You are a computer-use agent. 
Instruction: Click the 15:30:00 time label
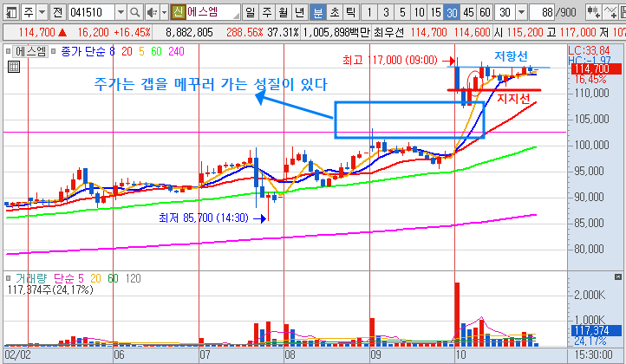click(593, 354)
